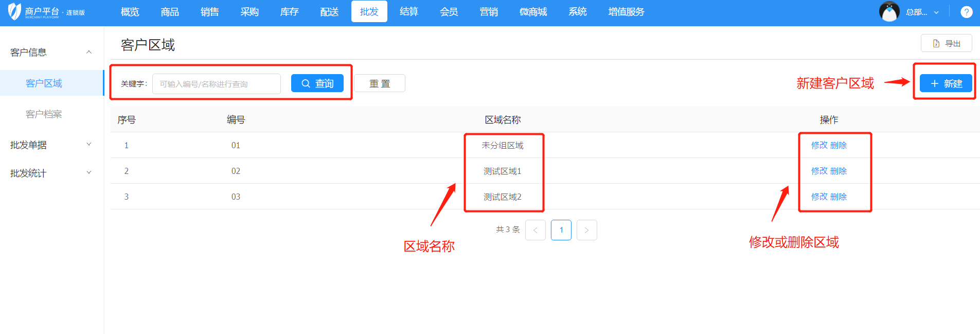The width and height of the screenshot is (980, 334).
Task: Click the export (导出) file button
Action: (x=946, y=44)
